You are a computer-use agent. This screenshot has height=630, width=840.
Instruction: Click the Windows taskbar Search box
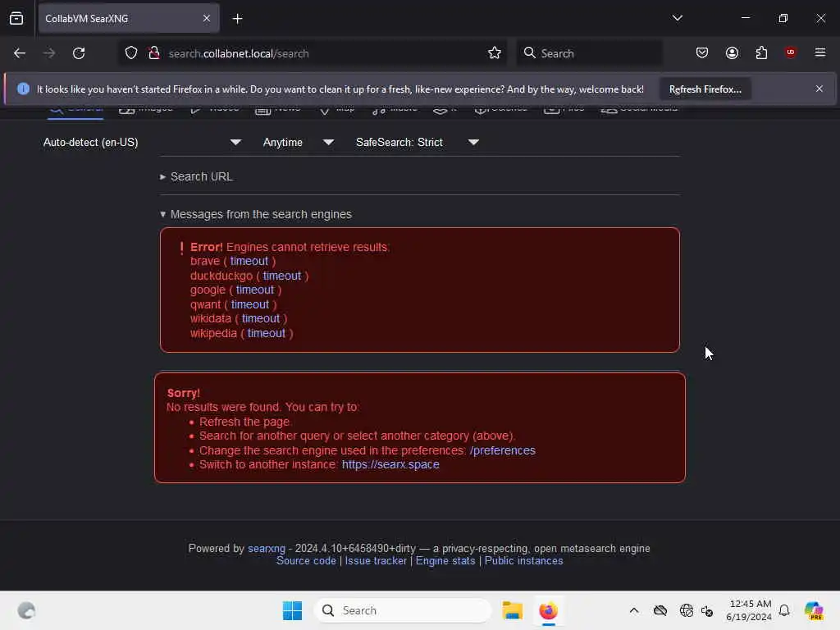[403, 610]
